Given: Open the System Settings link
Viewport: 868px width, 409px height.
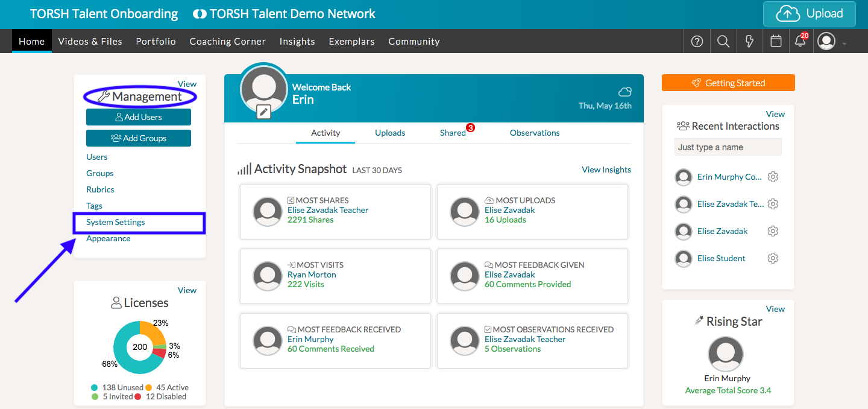Looking at the screenshot, I should pos(116,222).
